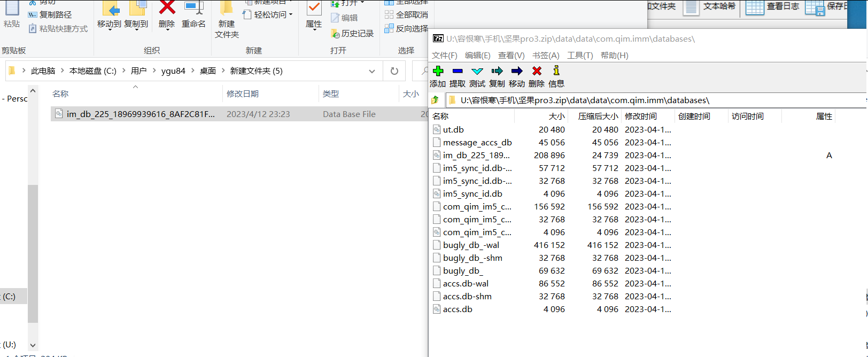Refresh the Explorer address bar
Image resolution: width=868 pixels, height=357 pixels.
[x=394, y=71]
